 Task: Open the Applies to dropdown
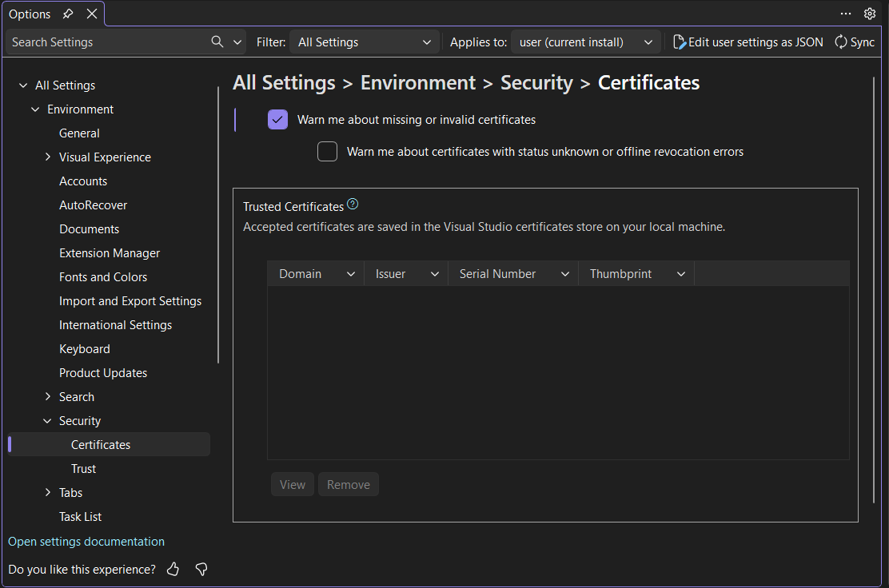click(x=585, y=42)
